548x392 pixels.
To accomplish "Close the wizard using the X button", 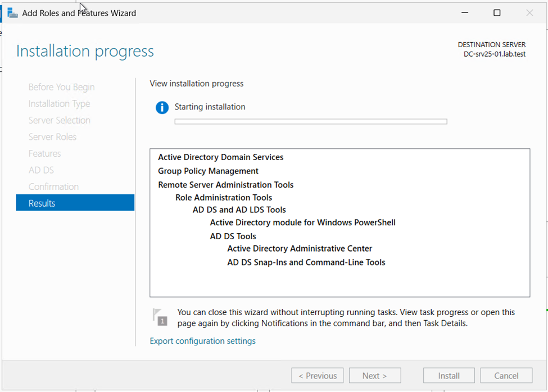I will pyautogui.click(x=529, y=13).
